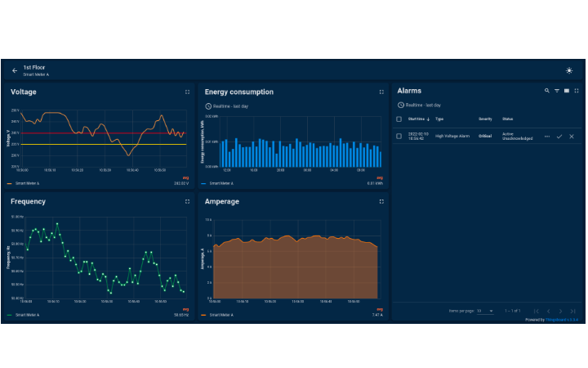Image resolution: width=588 pixels, height=368 pixels.
Task: Open the Energy consumption time window selector
Action: pos(227,106)
